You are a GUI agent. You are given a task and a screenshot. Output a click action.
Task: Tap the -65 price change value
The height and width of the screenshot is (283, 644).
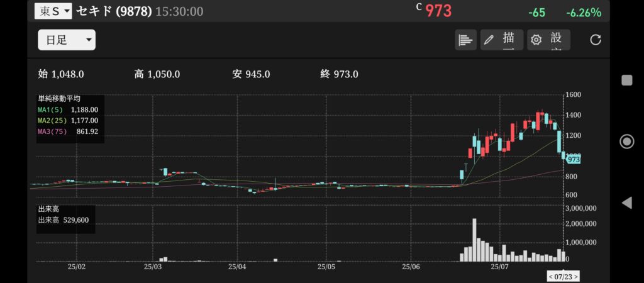(537, 13)
